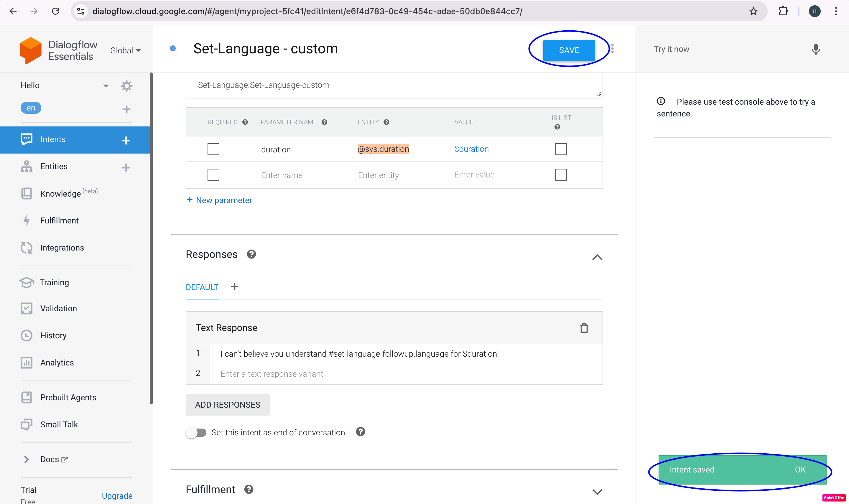Click the ADD RESPONSES button
This screenshot has height=504, width=849.
tap(228, 405)
